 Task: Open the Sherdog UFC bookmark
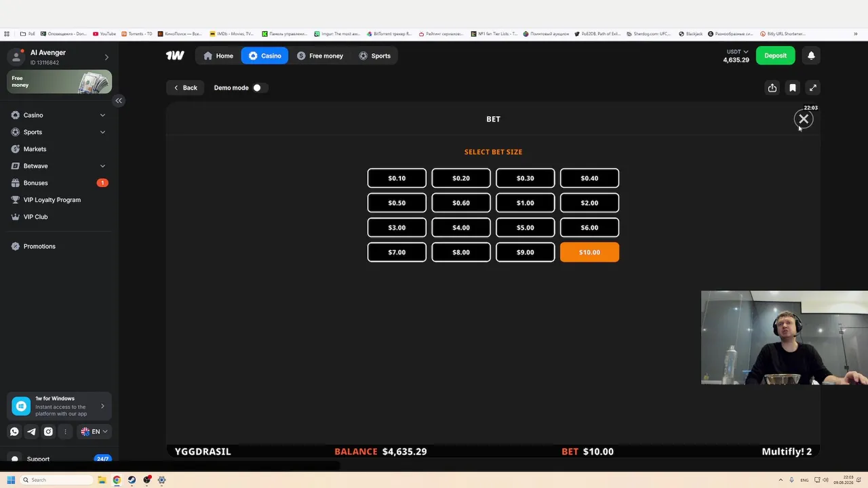(x=650, y=33)
